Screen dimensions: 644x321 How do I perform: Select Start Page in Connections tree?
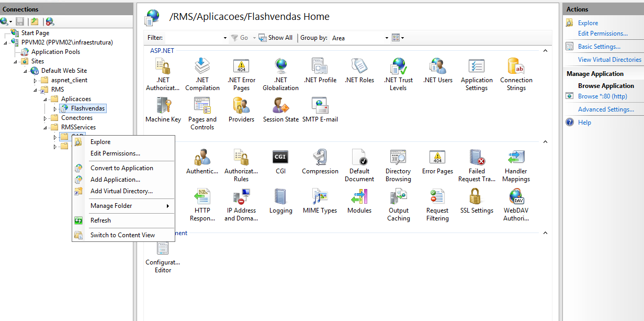(x=35, y=33)
